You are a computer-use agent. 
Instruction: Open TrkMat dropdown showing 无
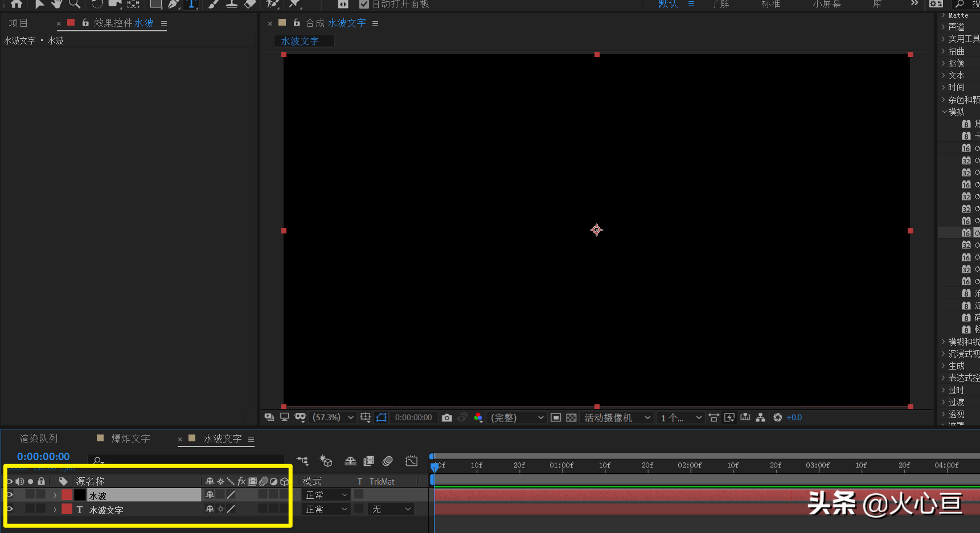391,509
